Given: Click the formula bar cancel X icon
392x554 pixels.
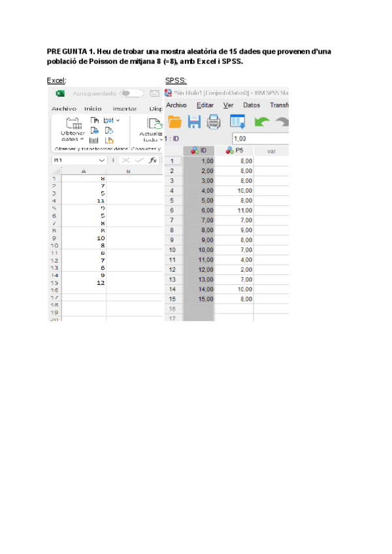Looking at the screenshot, I should (125, 161).
